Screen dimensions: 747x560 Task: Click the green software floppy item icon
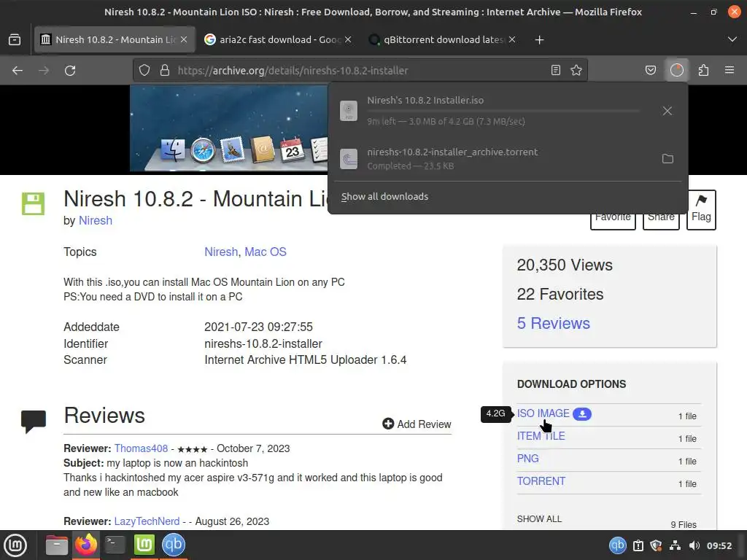point(33,204)
